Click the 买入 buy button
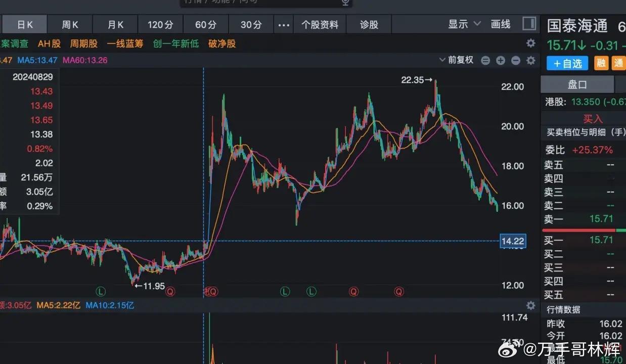This screenshot has width=626, height=364. [x=593, y=119]
